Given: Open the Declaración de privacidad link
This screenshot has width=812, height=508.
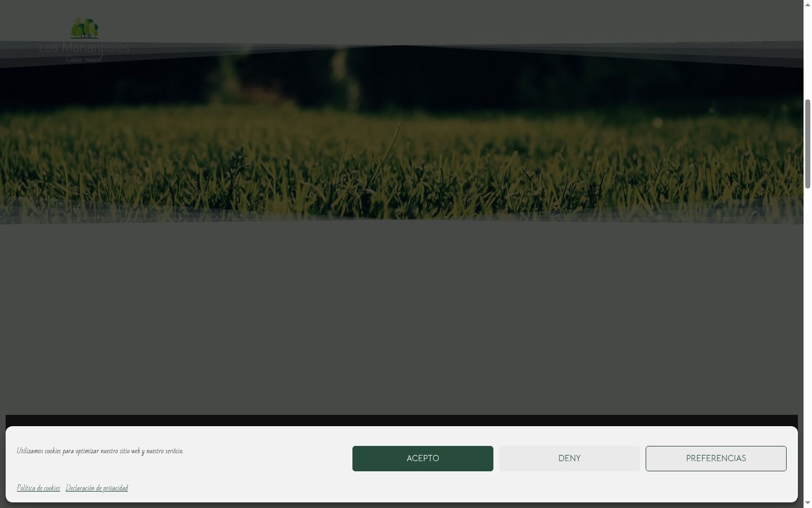Looking at the screenshot, I should point(97,488).
